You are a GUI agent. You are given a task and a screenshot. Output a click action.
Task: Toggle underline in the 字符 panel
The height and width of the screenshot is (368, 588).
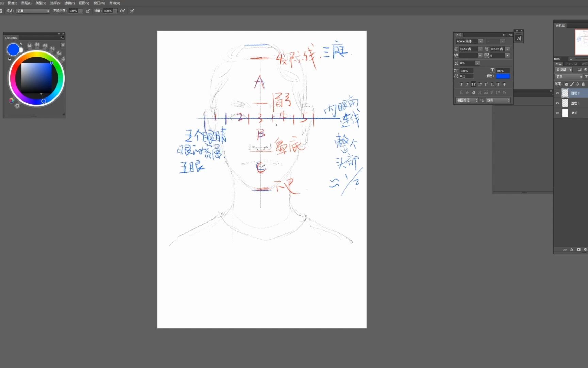click(498, 85)
